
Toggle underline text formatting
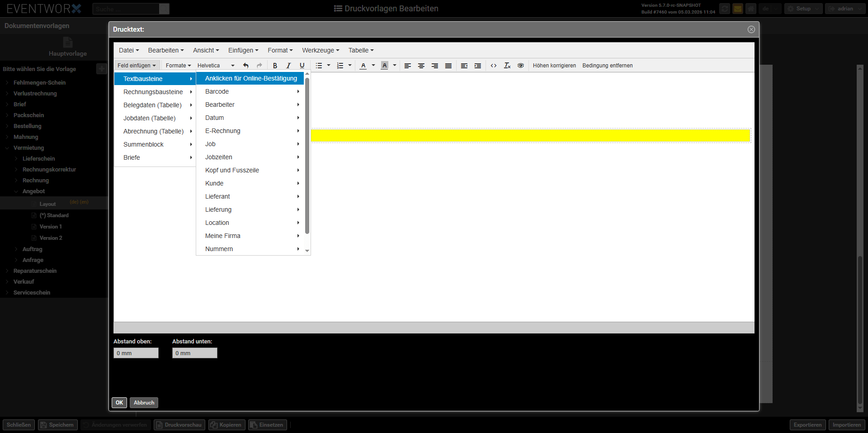pos(302,66)
